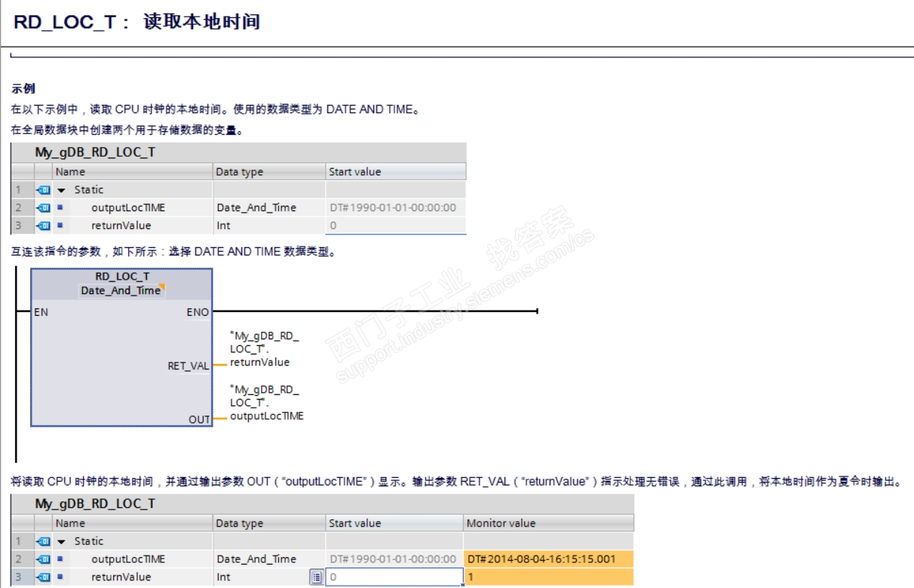Select the returnValue operand wired to RET_VAL

click(264, 349)
